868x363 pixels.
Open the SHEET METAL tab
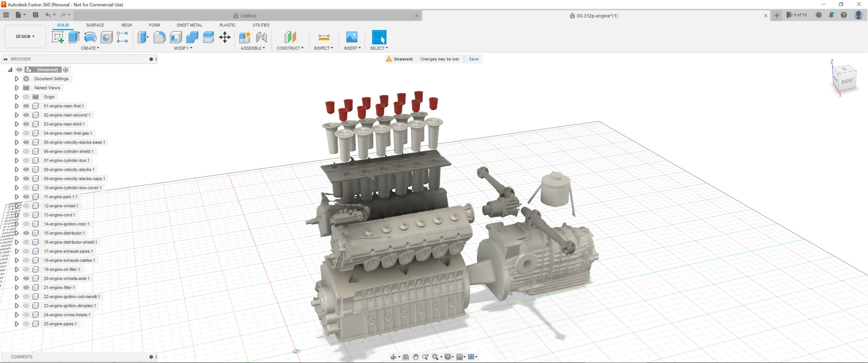tap(189, 25)
